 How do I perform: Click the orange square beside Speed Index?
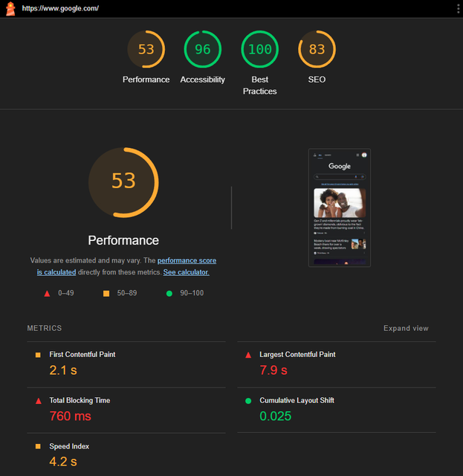pyautogui.click(x=38, y=446)
